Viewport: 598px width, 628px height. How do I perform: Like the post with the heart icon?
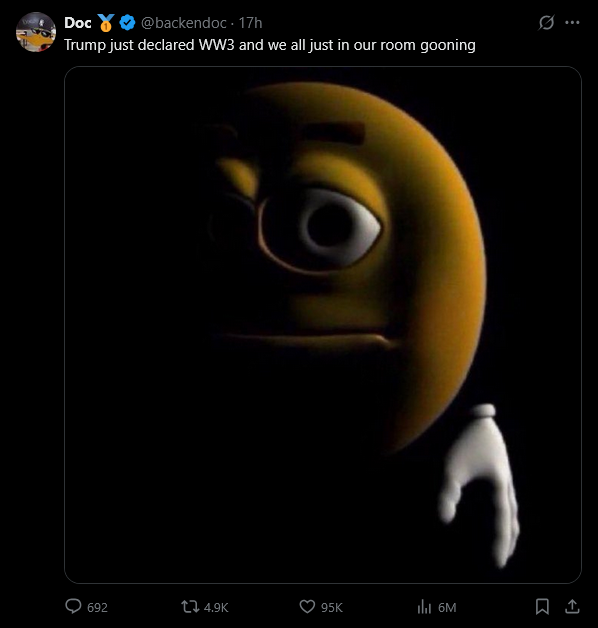tap(307, 606)
